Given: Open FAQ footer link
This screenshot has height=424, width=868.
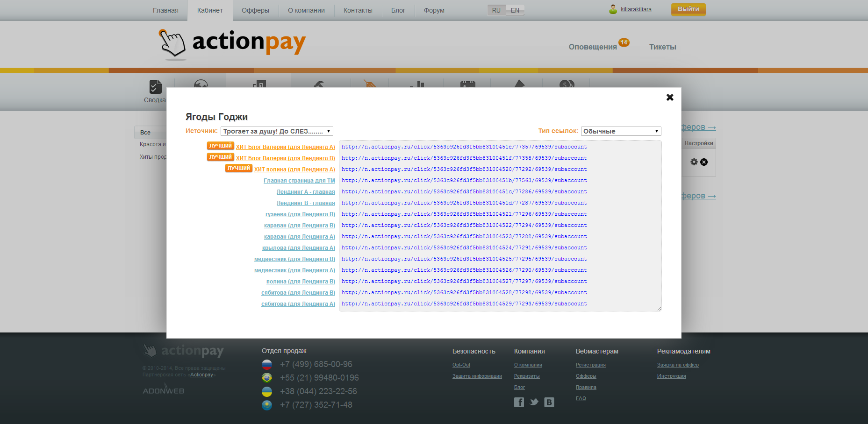Looking at the screenshot, I should click(581, 399).
